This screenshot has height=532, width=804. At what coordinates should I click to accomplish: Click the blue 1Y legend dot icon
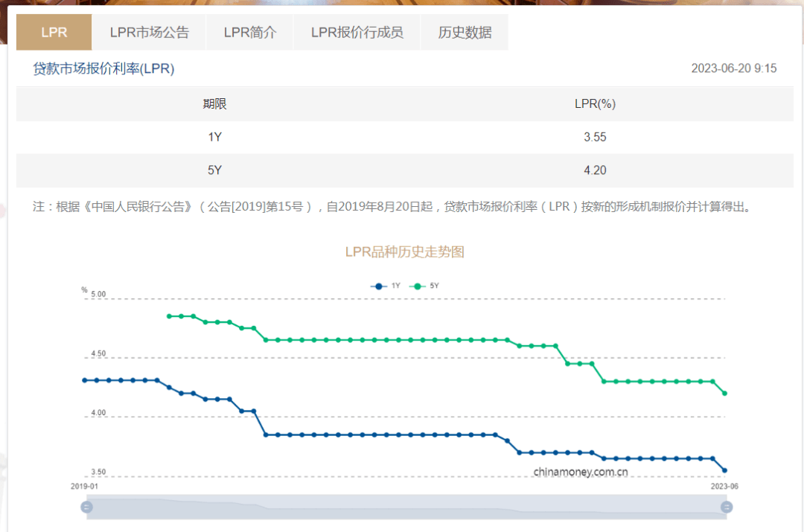378,286
